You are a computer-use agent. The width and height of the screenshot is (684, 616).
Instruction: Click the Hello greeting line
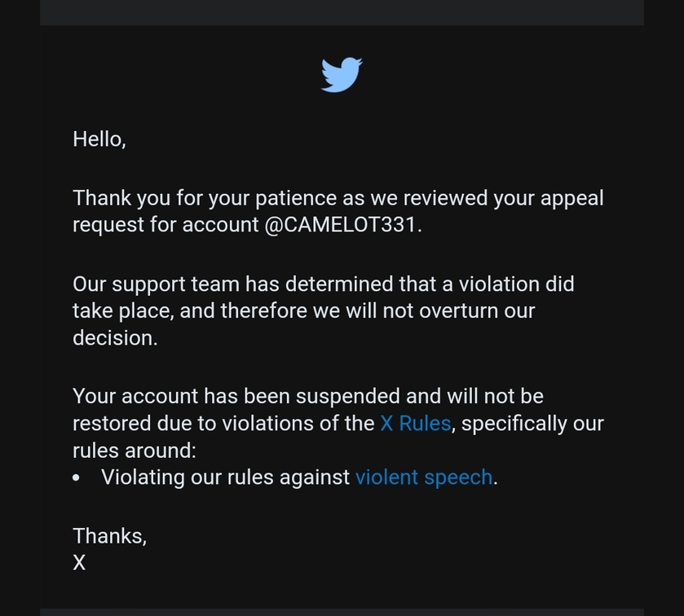pyautogui.click(x=99, y=139)
